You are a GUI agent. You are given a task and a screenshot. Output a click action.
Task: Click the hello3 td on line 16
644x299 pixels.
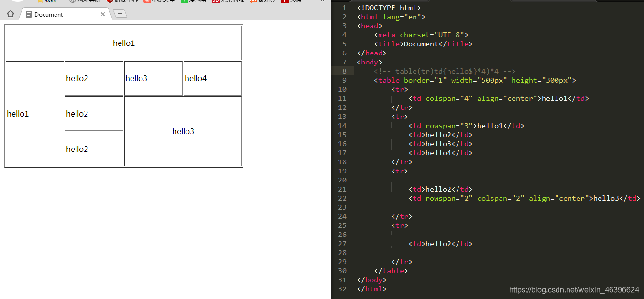[440, 144]
